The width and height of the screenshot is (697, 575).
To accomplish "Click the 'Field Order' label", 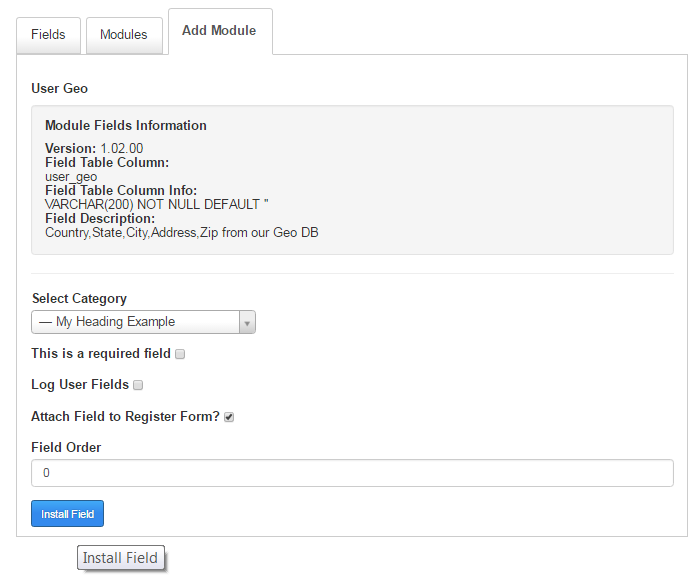I will coord(66,447).
